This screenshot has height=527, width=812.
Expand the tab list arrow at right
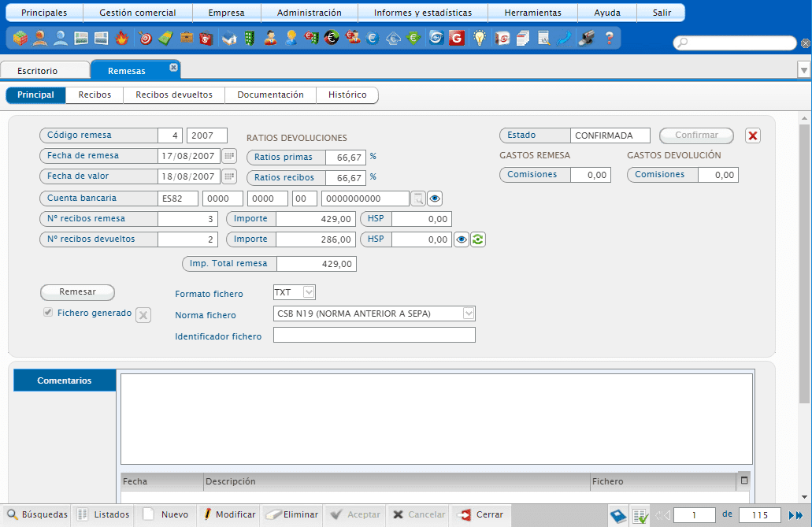(803, 69)
